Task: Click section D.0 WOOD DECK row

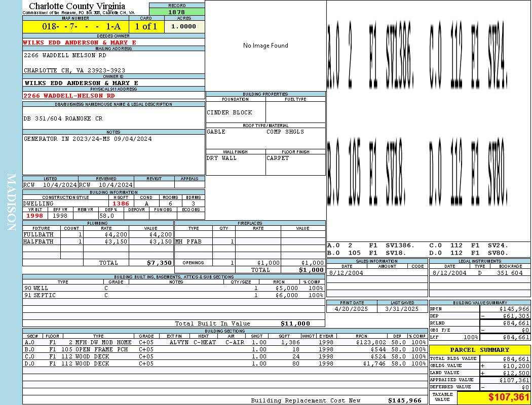Action: tap(225, 363)
